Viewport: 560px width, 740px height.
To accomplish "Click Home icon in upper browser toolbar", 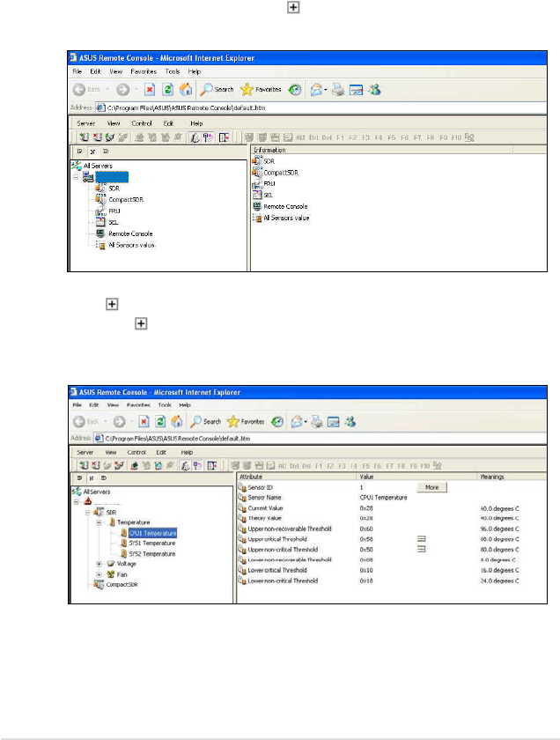I will [x=186, y=89].
